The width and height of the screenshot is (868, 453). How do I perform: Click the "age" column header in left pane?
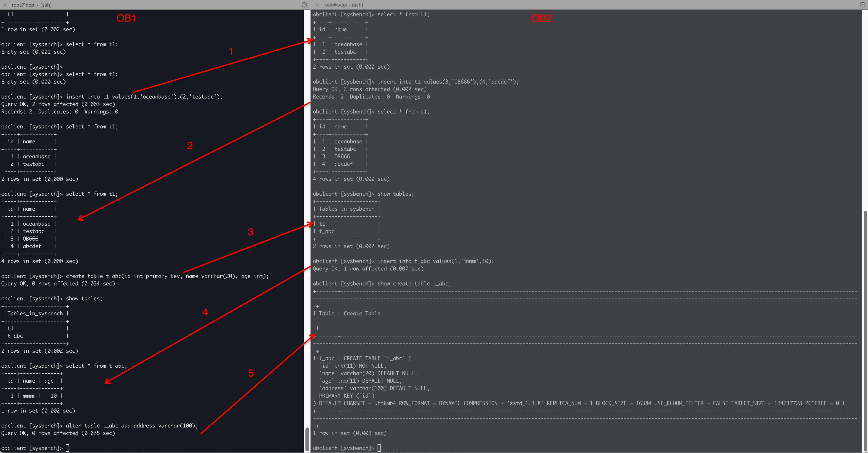(49, 381)
